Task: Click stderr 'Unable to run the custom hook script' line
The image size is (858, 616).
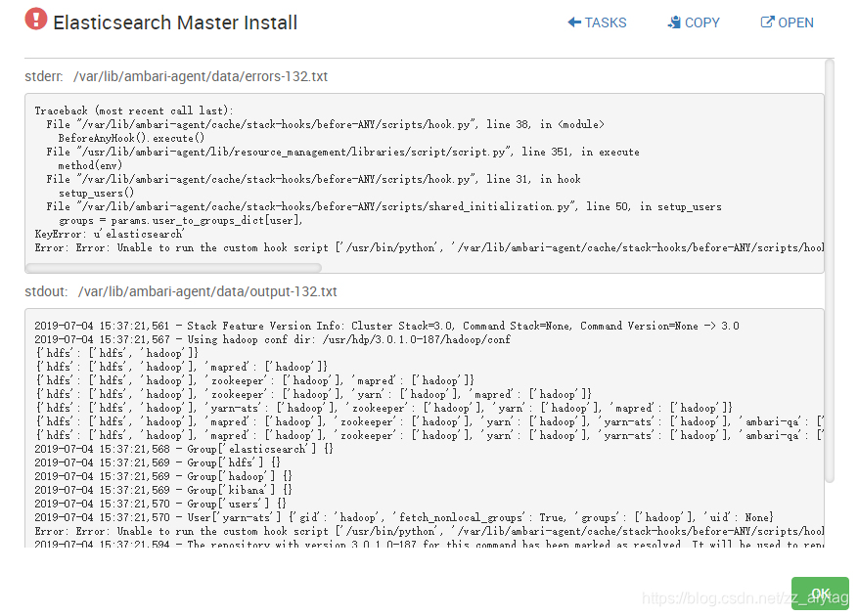Action: 429,247
